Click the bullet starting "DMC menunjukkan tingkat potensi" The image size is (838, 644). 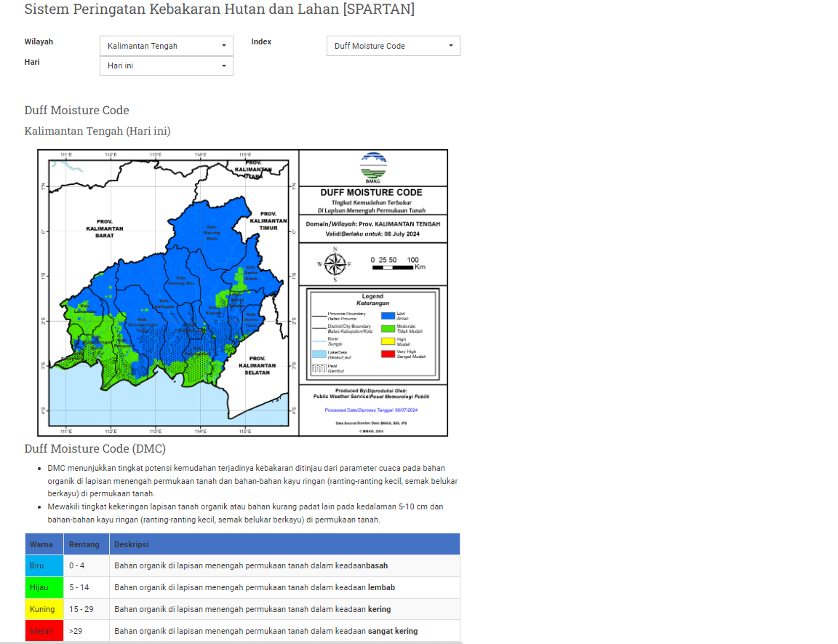click(253, 481)
